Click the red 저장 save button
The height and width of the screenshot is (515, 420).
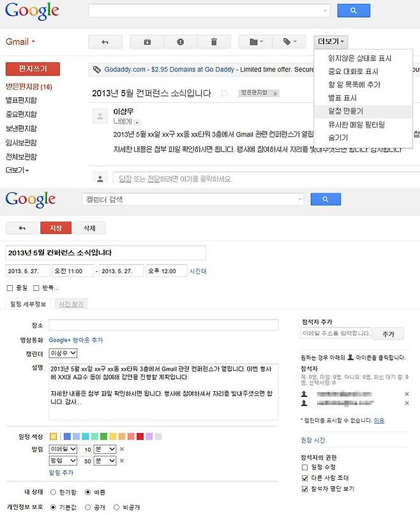click(x=56, y=228)
